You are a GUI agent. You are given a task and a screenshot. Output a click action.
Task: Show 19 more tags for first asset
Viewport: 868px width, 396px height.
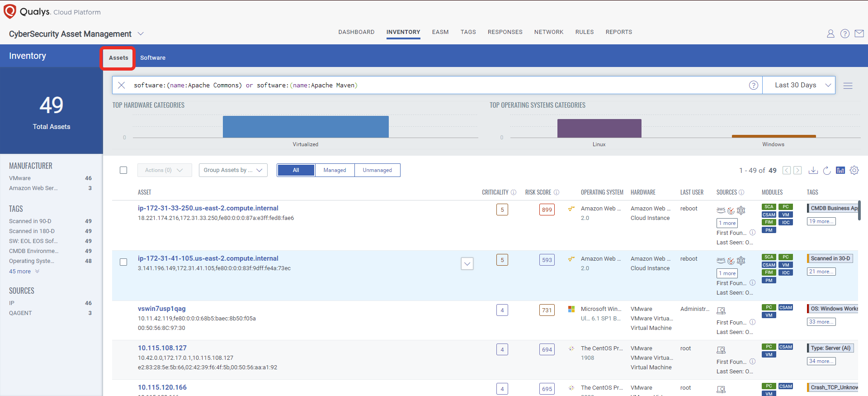point(821,221)
